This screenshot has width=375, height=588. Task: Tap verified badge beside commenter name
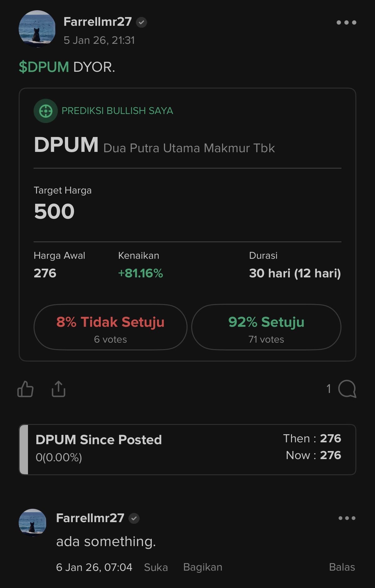134,518
